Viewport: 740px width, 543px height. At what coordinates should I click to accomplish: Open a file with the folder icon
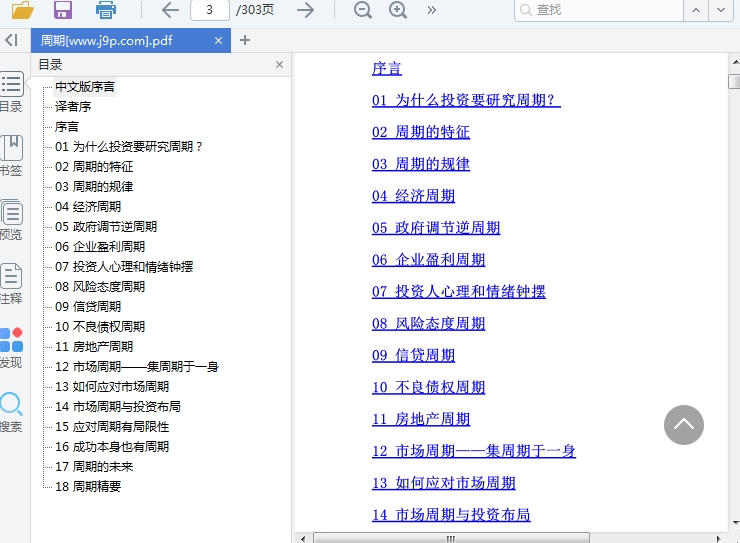point(22,9)
